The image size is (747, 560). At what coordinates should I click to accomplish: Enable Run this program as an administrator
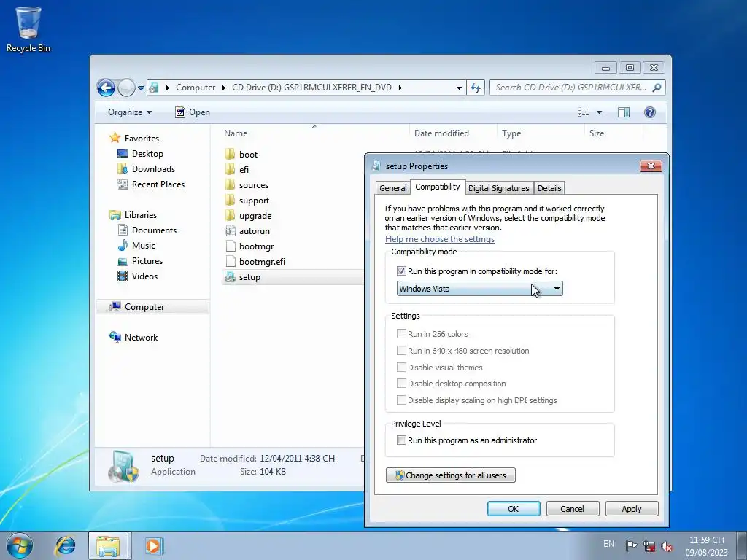(401, 440)
